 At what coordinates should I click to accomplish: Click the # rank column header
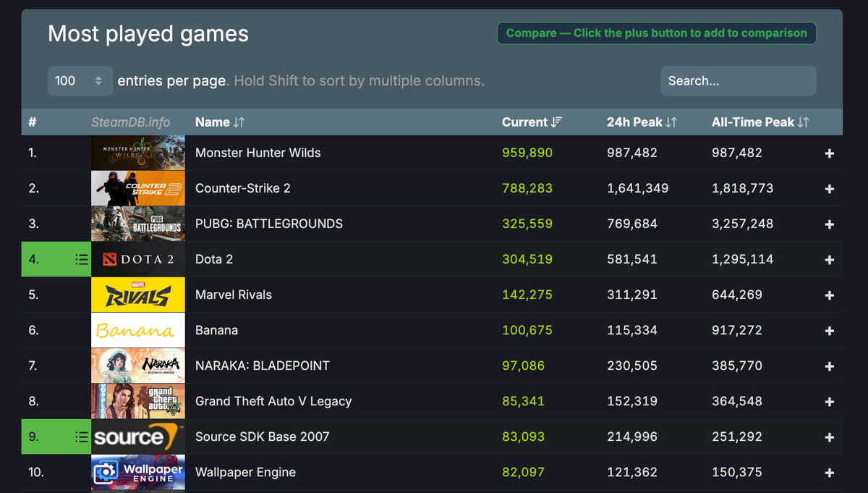(x=33, y=122)
